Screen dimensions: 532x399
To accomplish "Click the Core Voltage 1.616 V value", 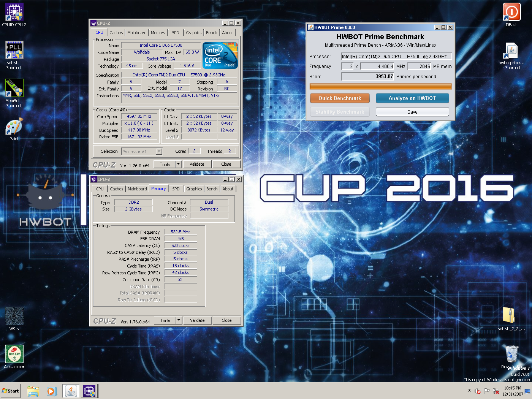I will 187,66.
